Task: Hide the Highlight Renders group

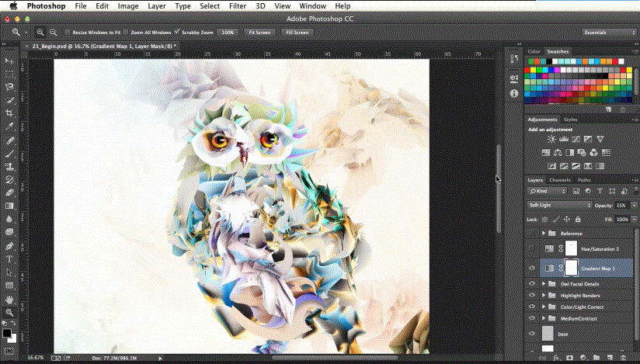Action: 532,295
